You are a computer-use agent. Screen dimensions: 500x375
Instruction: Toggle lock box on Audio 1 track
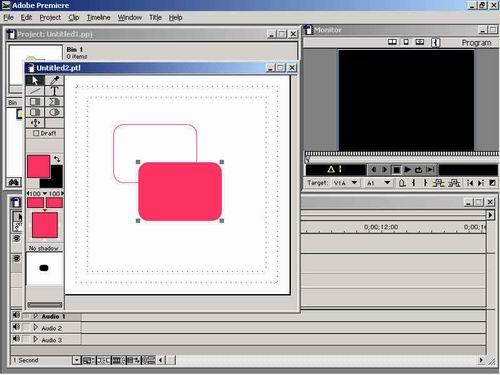(x=26, y=316)
